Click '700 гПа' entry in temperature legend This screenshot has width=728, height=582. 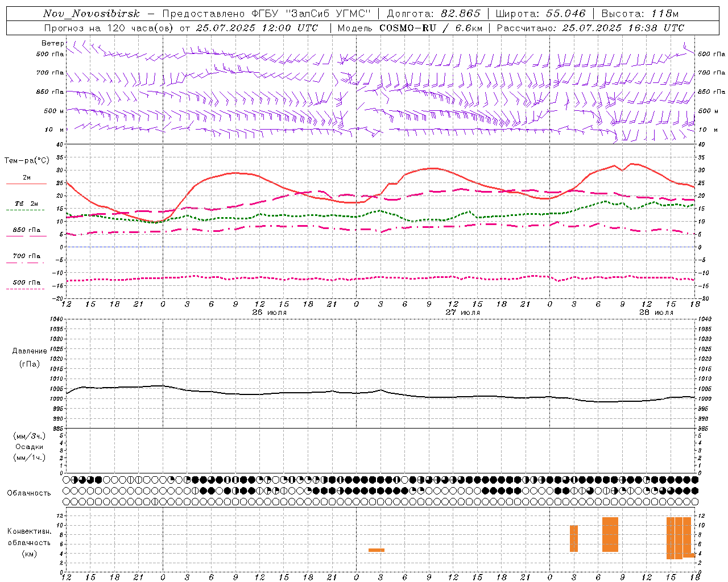point(27,256)
